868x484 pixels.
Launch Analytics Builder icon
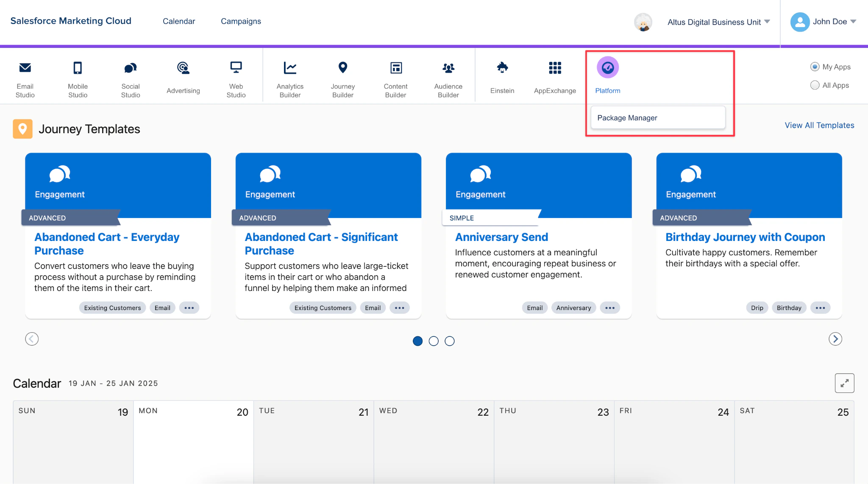pyautogui.click(x=290, y=67)
